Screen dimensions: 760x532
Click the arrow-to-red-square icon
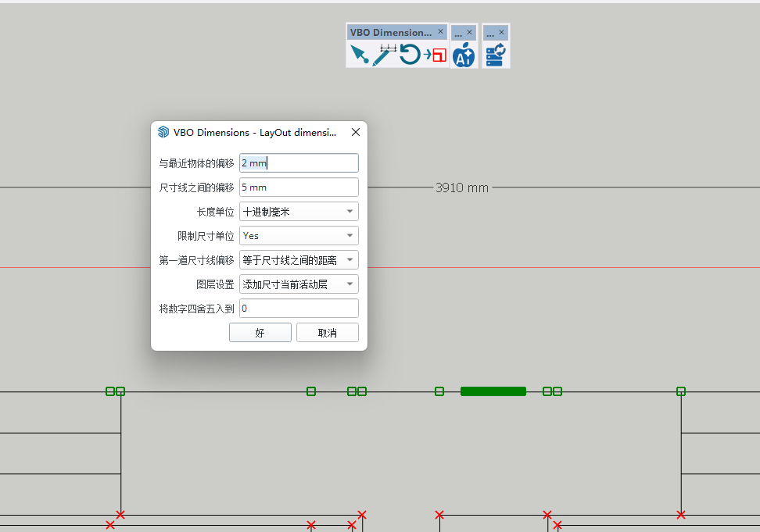pyautogui.click(x=435, y=55)
